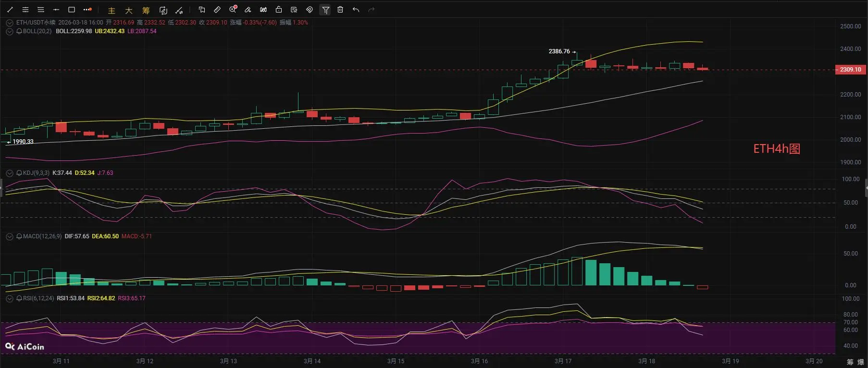Click the filter funnel icon
The height and width of the screenshot is (368, 868).
click(x=325, y=10)
